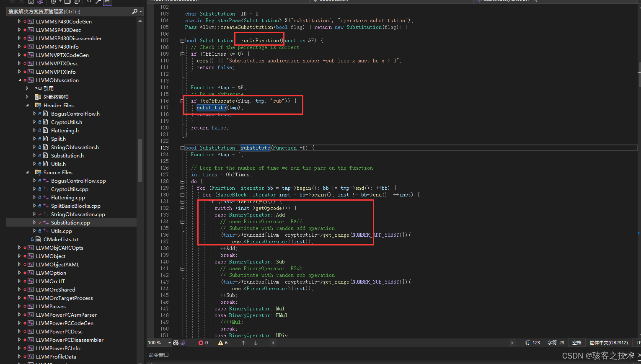Click the code cleanup brush icon
Screen dimensions: 641x364
pos(183,343)
